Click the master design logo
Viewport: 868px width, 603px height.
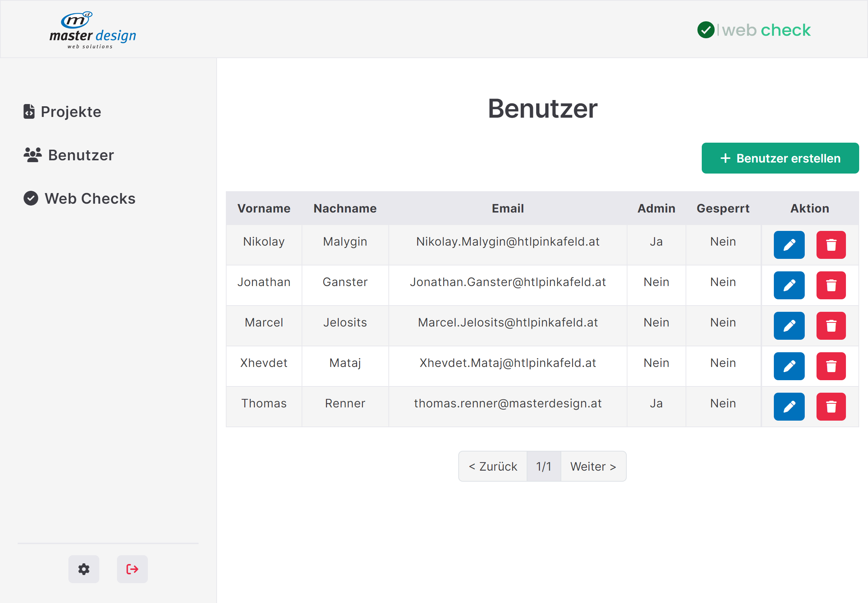coord(93,30)
